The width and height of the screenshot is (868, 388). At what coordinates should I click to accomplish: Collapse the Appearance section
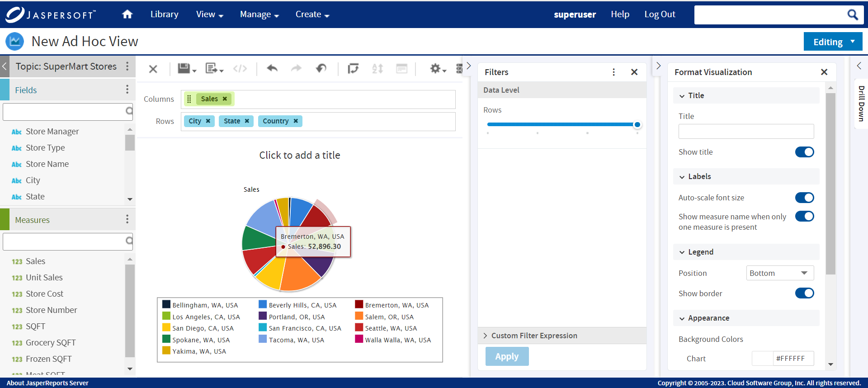(x=682, y=318)
